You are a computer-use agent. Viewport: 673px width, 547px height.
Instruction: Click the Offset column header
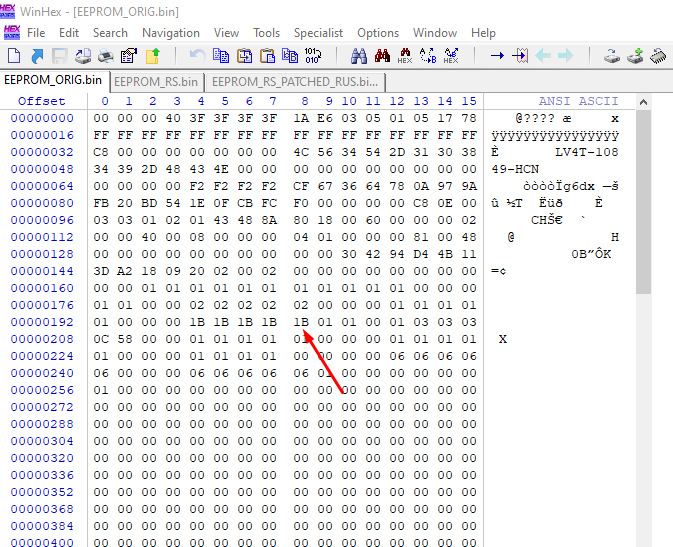[x=42, y=101]
